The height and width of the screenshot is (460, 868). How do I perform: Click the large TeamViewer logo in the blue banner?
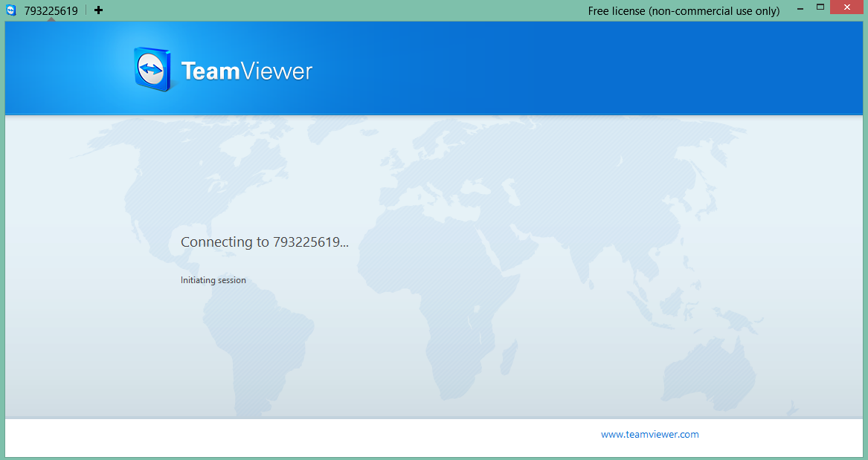pyautogui.click(x=223, y=70)
